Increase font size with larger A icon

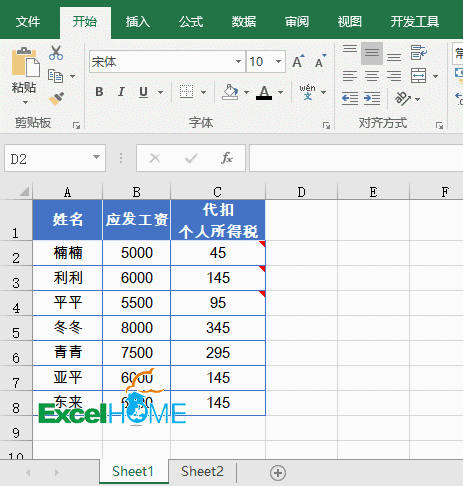click(298, 61)
